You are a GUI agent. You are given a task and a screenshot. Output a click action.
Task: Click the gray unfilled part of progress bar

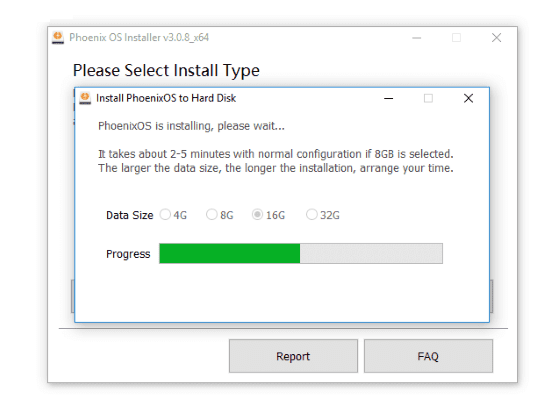tap(371, 254)
